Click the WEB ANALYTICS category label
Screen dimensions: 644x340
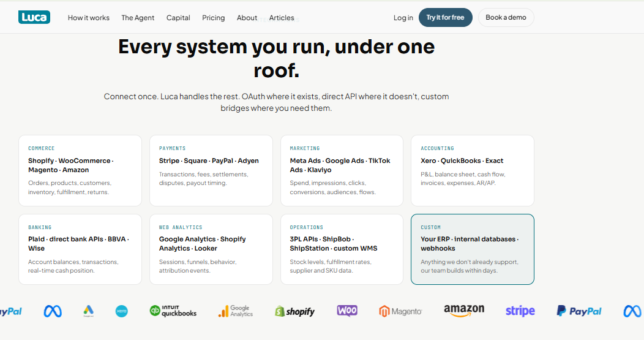point(181,227)
